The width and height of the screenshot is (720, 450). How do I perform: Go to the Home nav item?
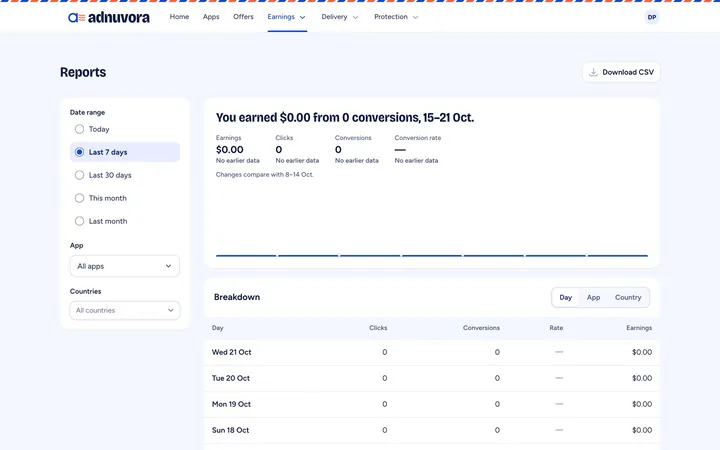[x=179, y=17]
